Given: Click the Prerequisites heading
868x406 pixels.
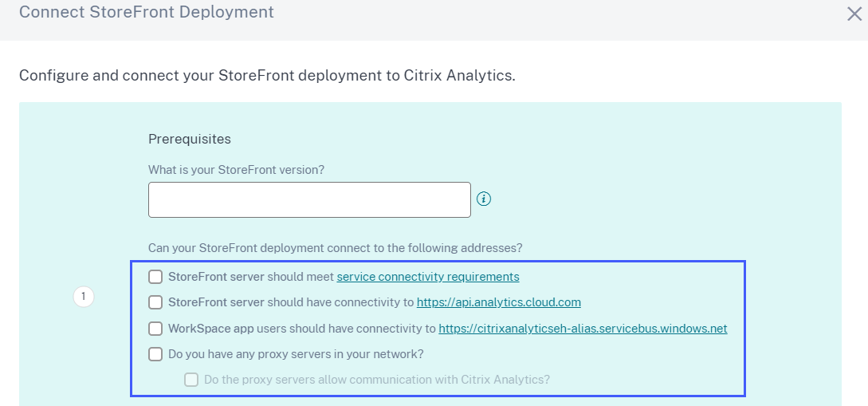Looking at the screenshot, I should (190, 139).
